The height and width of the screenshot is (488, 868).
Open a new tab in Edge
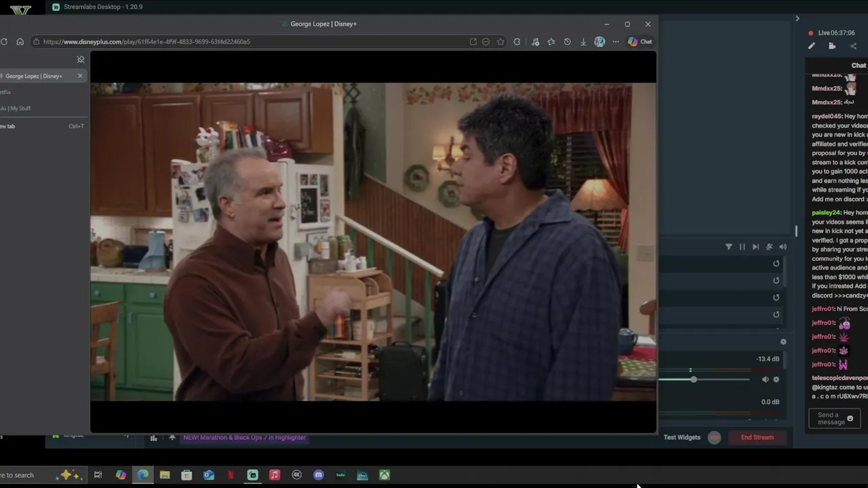click(42, 126)
